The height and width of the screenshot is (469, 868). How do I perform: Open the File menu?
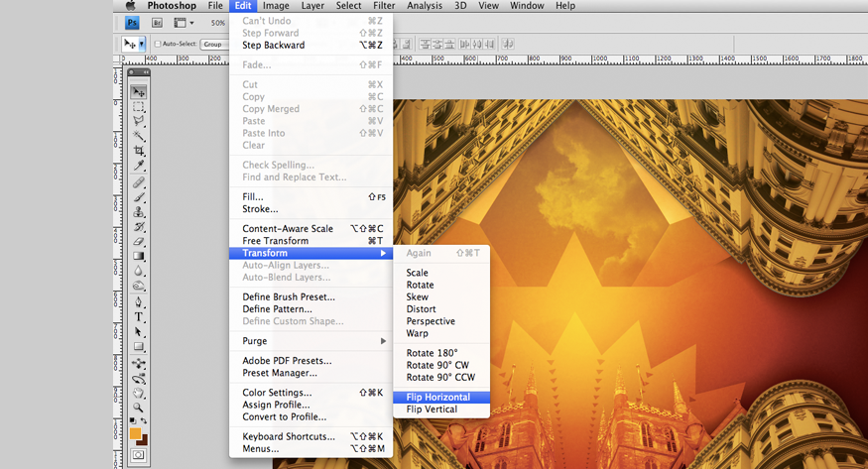coord(215,6)
